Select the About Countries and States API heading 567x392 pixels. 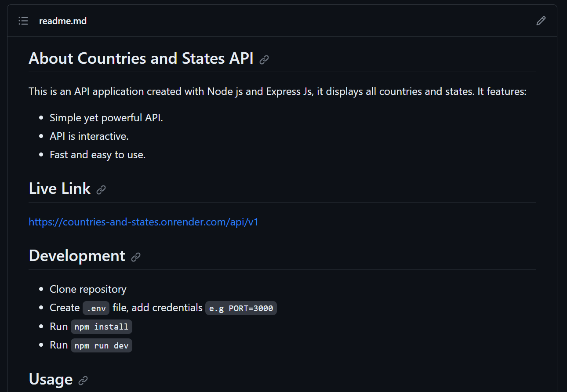click(x=141, y=58)
